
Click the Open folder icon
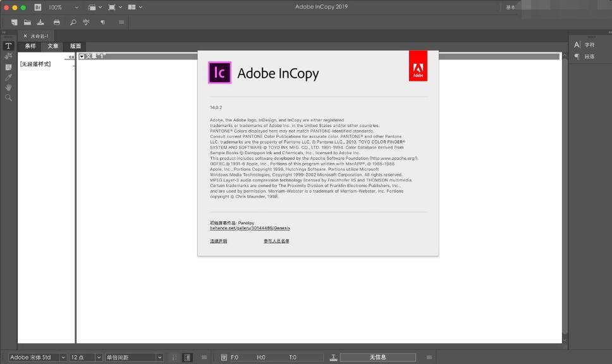click(27, 22)
